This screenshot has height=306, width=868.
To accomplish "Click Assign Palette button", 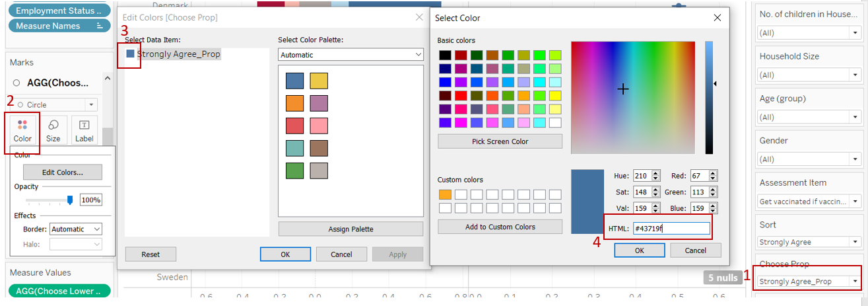I will click(351, 229).
